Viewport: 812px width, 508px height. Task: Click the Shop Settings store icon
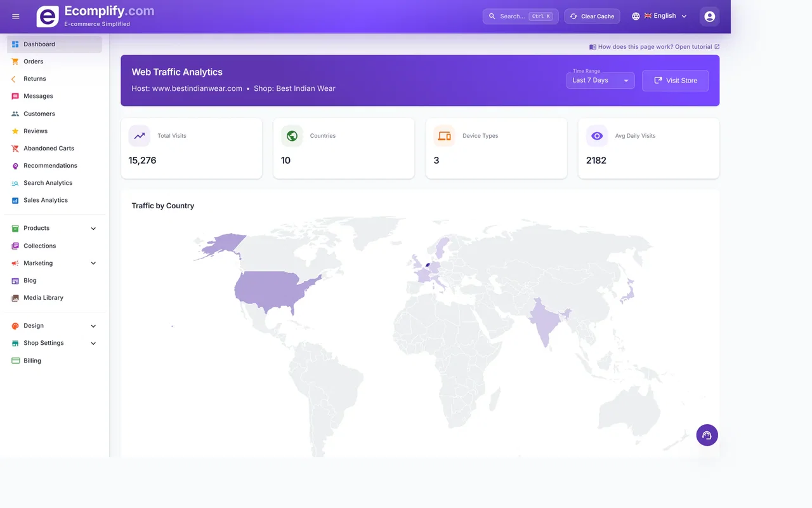pos(15,344)
